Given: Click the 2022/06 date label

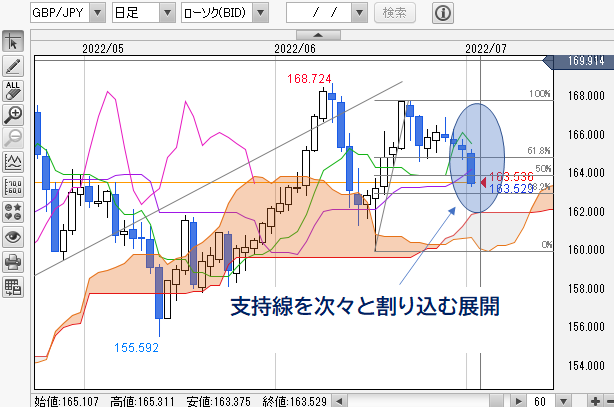Looking at the screenshot, I should point(295,49).
